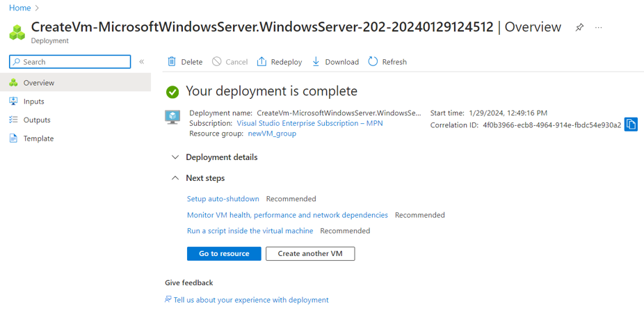This screenshot has width=644, height=327.
Task: Click the Inputs monitor icon in the sidebar
Action: point(13,101)
